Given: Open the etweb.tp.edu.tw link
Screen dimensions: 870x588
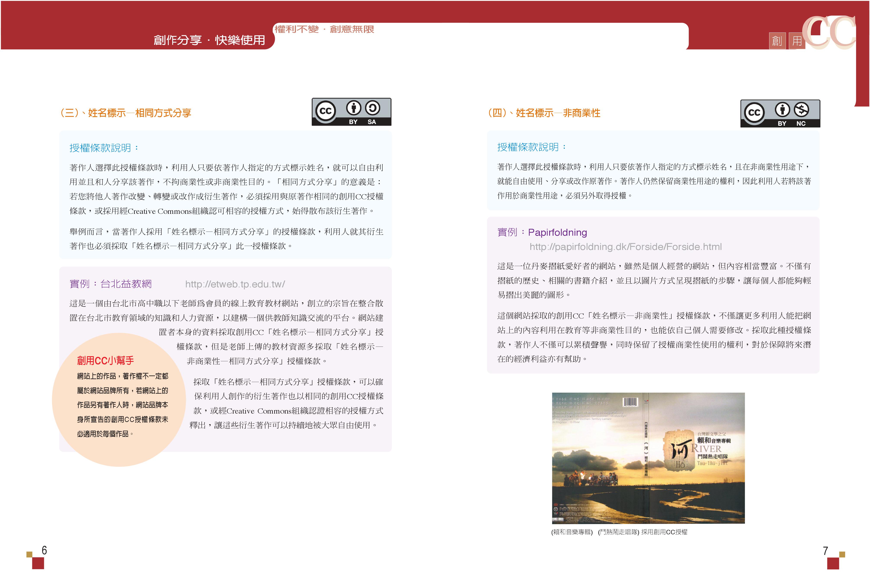Looking at the screenshot, I should point(235,284).
